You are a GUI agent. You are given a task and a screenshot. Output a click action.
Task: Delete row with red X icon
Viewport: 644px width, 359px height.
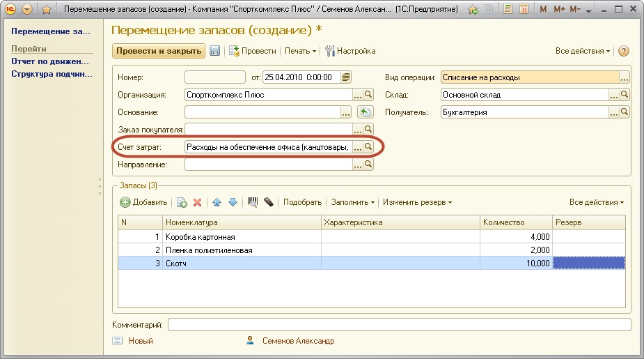point(197,202)
